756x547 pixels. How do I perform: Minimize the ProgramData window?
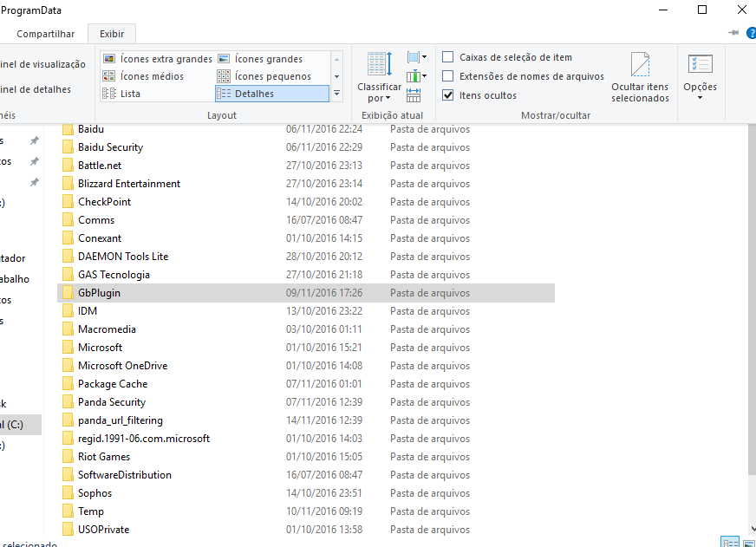[663, 10]
